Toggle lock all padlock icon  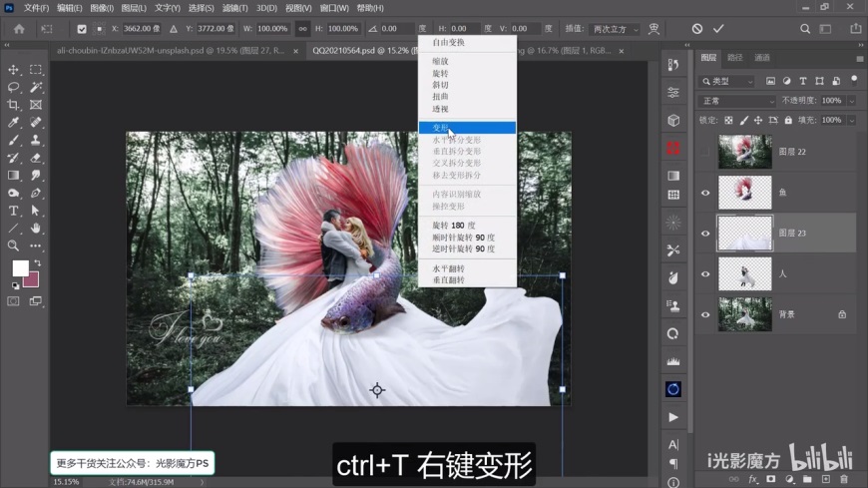coord(788,120)
